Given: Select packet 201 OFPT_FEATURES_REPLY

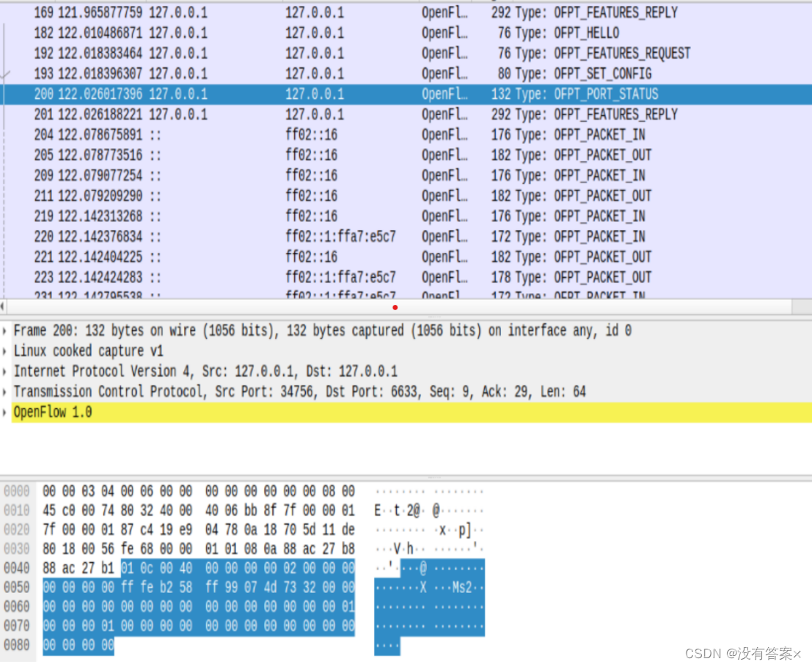Looking at the screenshot, I should click(293, 114).
